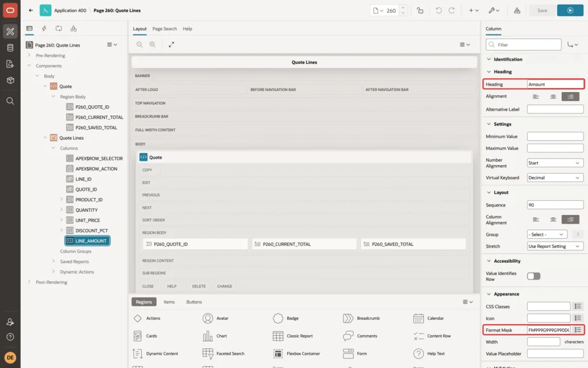Image resolution: width=588 pixels, height=368 pixels.
Task: Switch to the Processing tab icon
Action: coord(59,29)
